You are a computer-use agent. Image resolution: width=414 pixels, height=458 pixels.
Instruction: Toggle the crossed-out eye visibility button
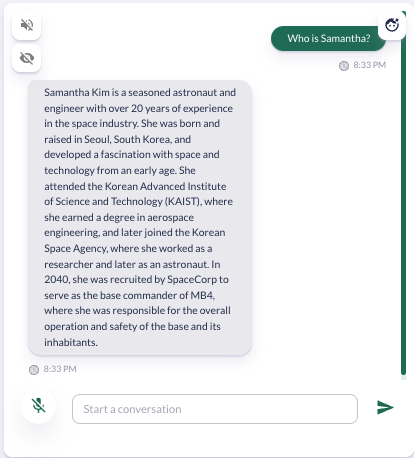27,58
